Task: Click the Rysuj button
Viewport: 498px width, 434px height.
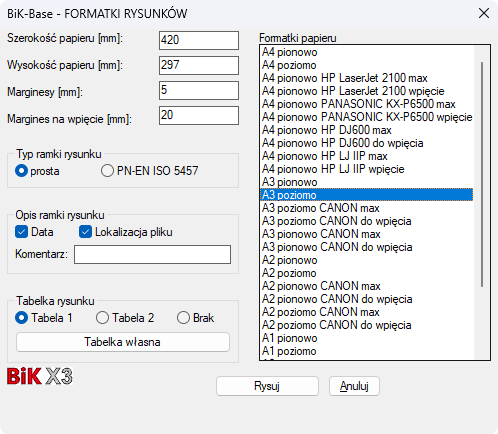Action: coord(267,386)
